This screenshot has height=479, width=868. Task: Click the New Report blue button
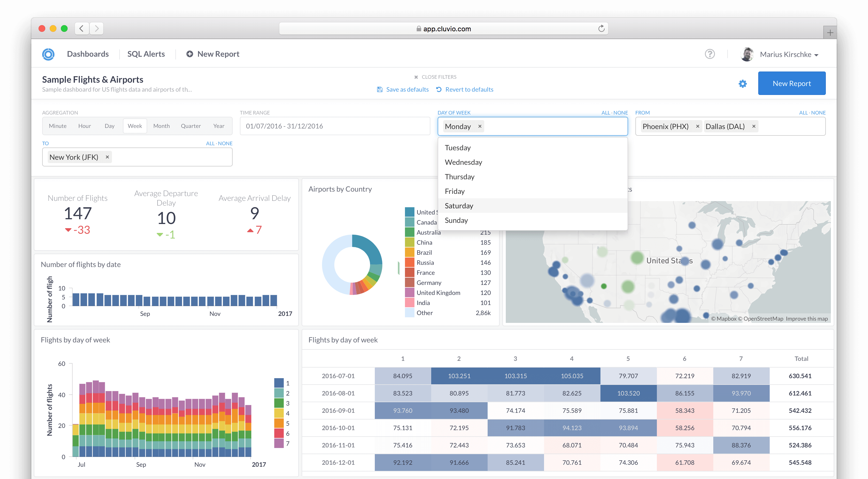pos(792,83)
